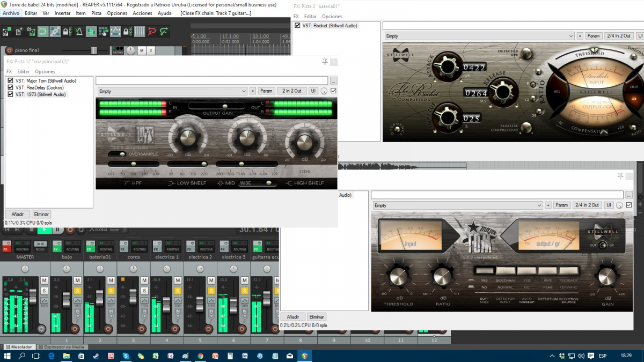This screenshot has width=644, height=362.
Task: Open Chrome from the Windows taskbar
Action: click(x=200, y=356)
